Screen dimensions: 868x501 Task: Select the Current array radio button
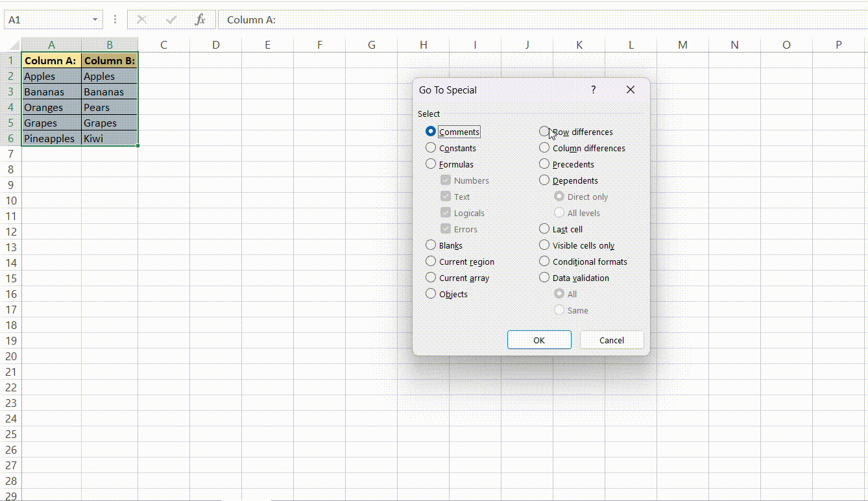[431, 277]
